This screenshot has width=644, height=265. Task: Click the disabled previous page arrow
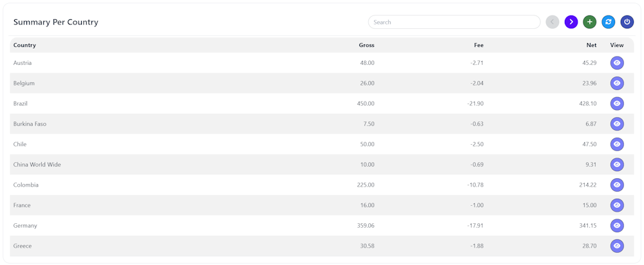tap(552, 22)
